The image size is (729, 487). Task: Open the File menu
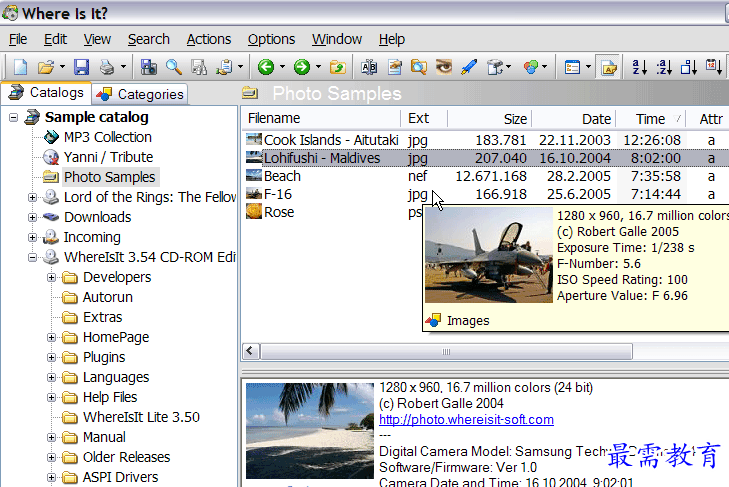(x=18, y=39)
